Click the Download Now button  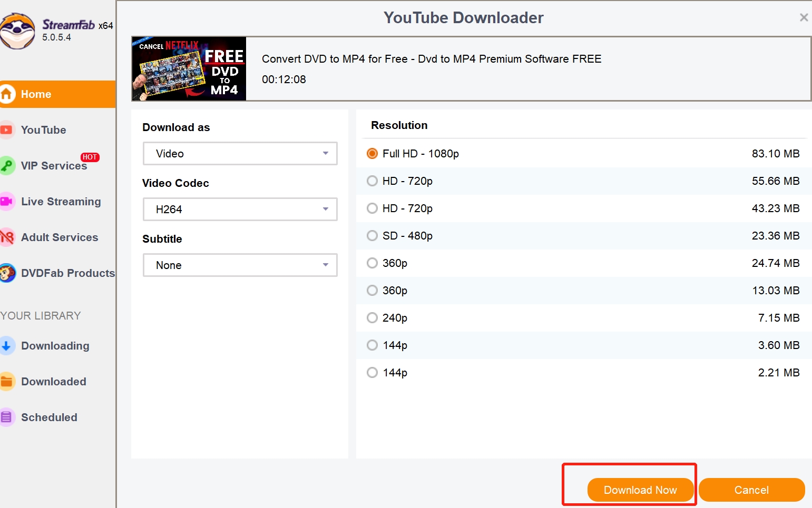click(640, 490)
